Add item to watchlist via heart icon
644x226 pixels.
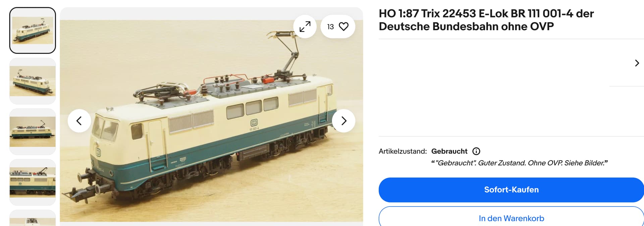343,27
